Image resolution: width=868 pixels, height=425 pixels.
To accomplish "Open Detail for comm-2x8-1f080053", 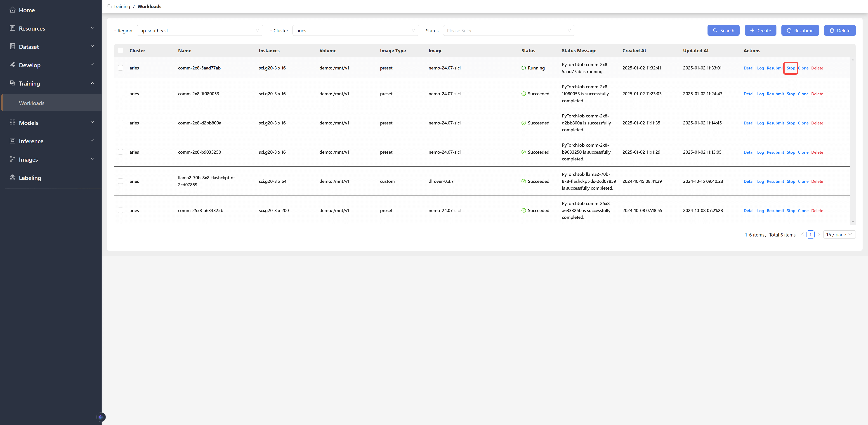I will click(749, 94).
